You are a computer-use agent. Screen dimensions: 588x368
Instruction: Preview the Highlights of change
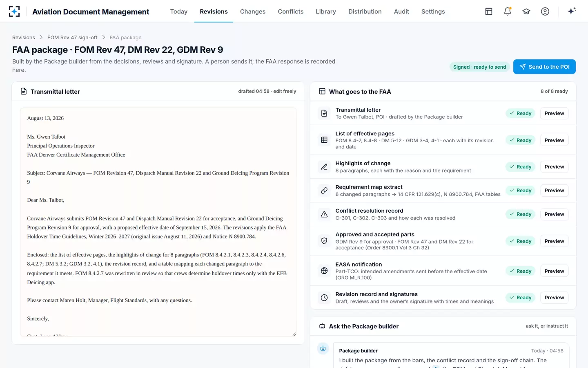click(554, 167)
